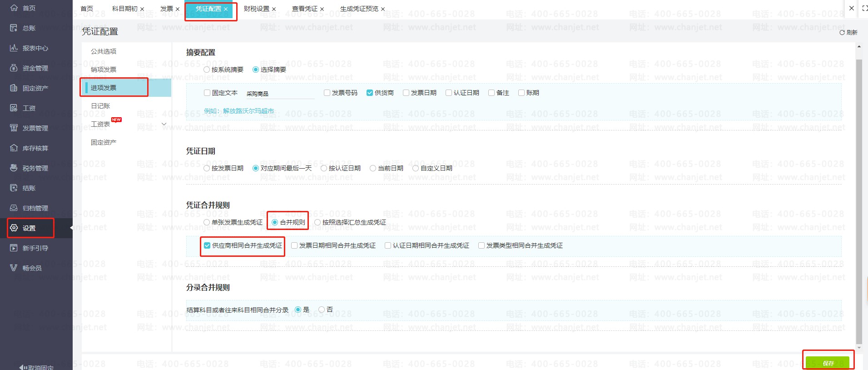Select the 资金管理 money bag icon

(14, 68)
